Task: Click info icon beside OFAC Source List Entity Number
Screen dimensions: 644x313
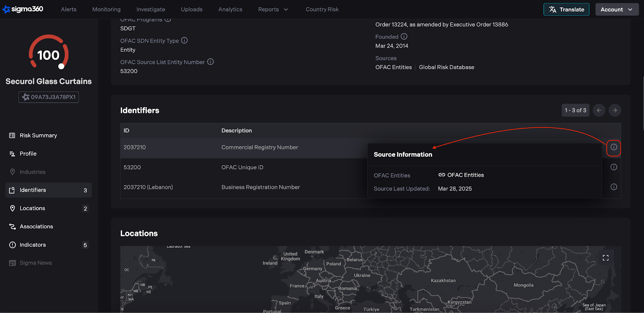Action: point(211,62)
